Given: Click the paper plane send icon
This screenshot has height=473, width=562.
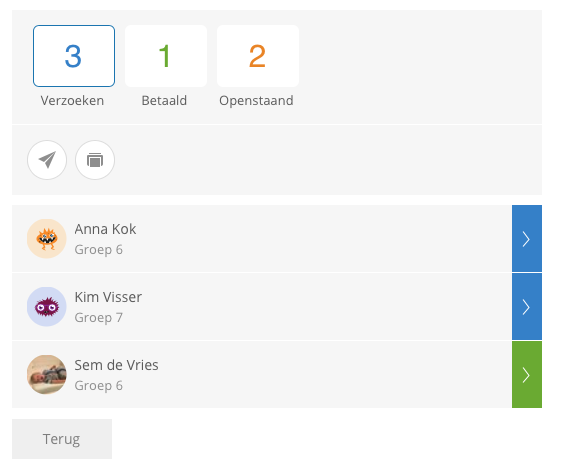Looking at the screenshot, I should click(x=47, y=160).
